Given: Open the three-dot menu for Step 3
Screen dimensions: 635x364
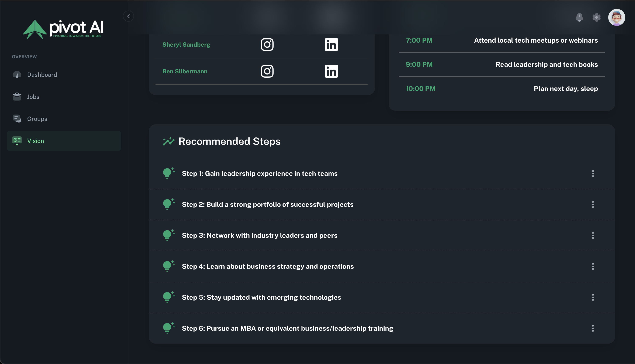Looking at the screenshot, I should coord(593,235).
